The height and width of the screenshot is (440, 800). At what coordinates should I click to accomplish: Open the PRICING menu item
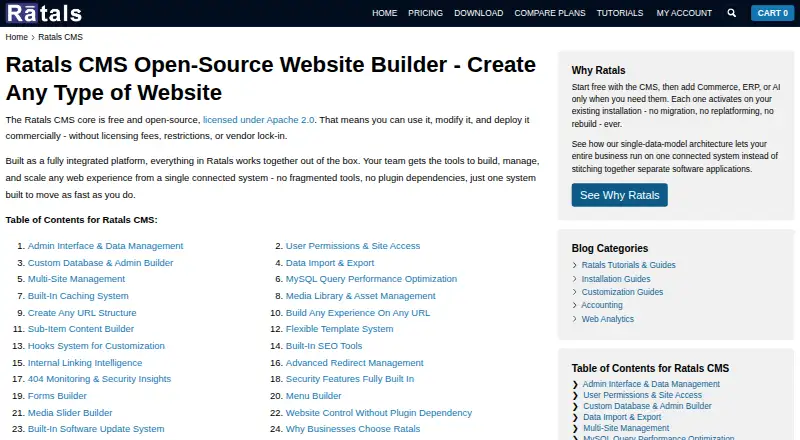point(426,13)
